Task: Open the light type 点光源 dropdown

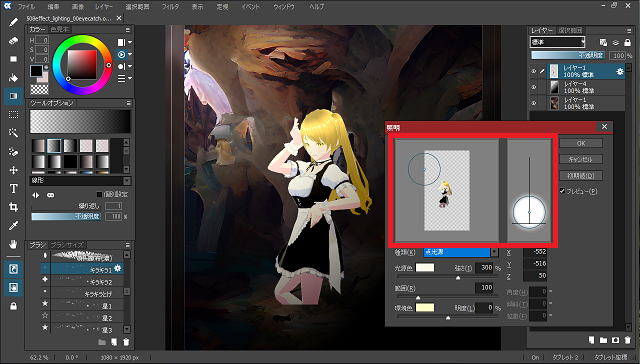Action: coord(461,253)
